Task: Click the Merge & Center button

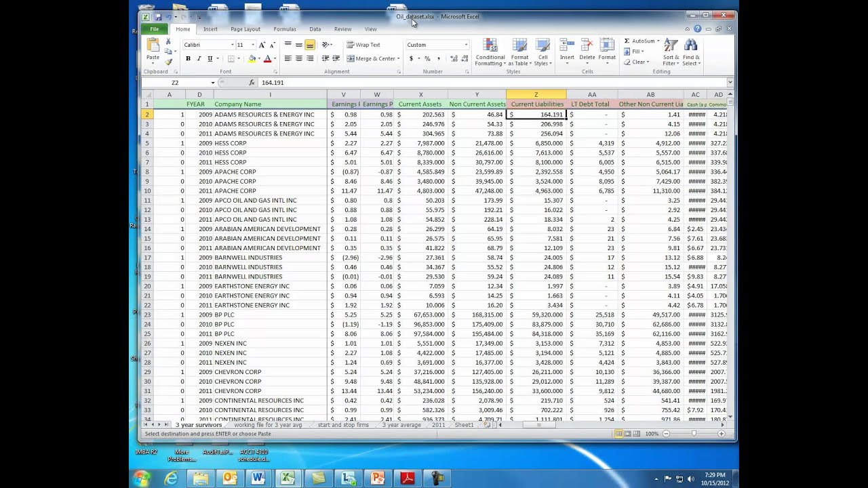Action: [x=372, y=59]
